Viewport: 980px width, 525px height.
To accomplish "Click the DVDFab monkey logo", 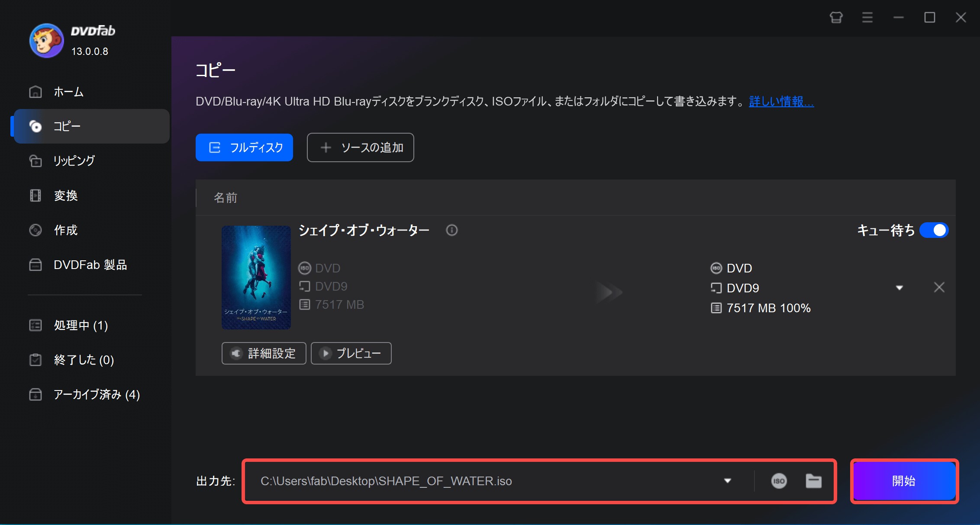I will coord(46,41).
